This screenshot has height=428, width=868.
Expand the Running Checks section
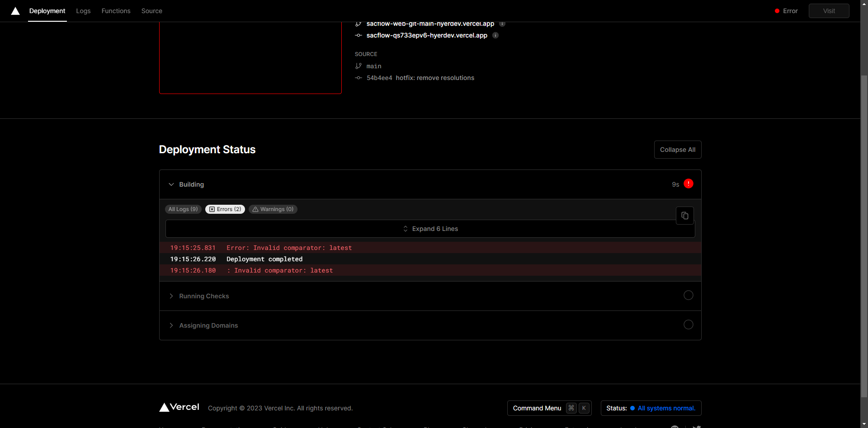430,296
